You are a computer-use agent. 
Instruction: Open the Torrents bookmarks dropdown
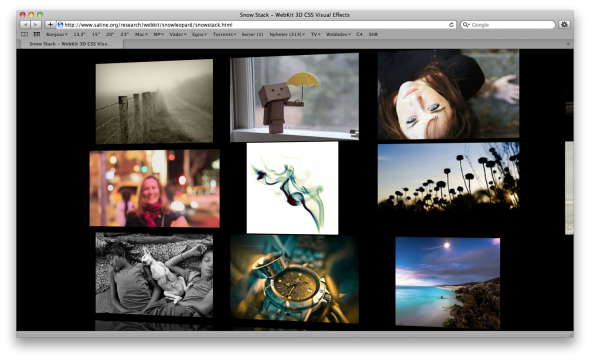tap(225, 34)
